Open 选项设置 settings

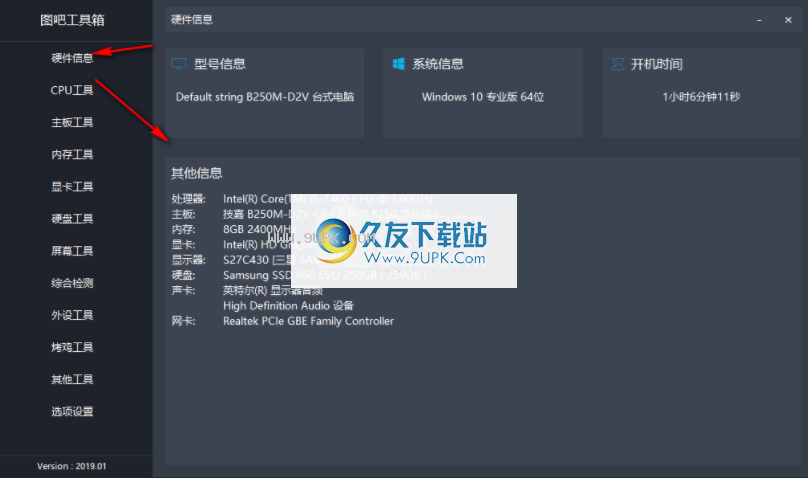click(72, 411)
